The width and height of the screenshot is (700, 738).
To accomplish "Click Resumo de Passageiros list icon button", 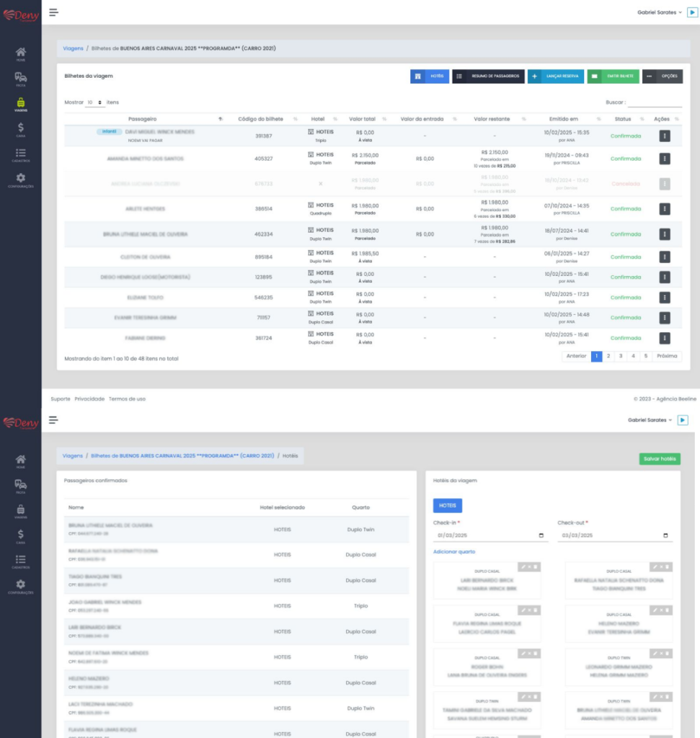I will point(488,76).
